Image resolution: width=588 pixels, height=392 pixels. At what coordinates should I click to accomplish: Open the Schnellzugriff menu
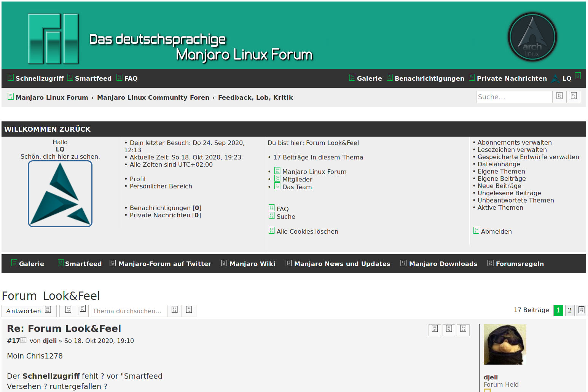pos(35,78)
